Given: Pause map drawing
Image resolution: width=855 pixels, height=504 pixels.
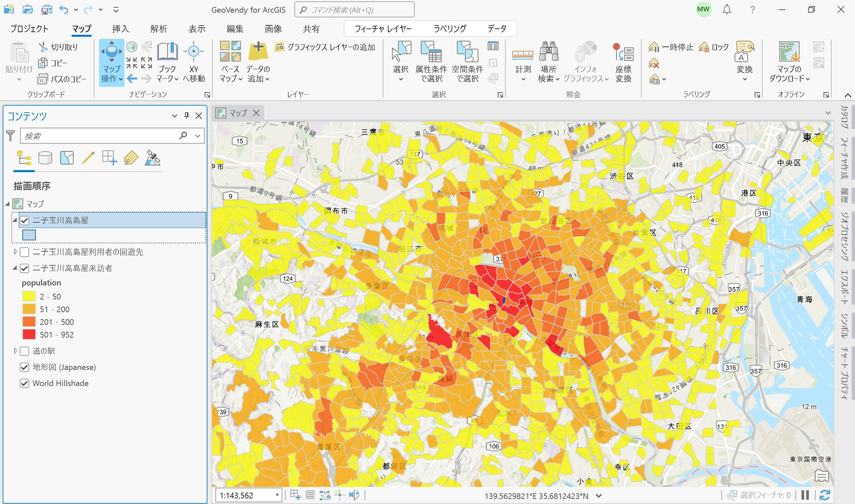Looking at the screenshot, I should pyautogui.click(x=805, y=495).
